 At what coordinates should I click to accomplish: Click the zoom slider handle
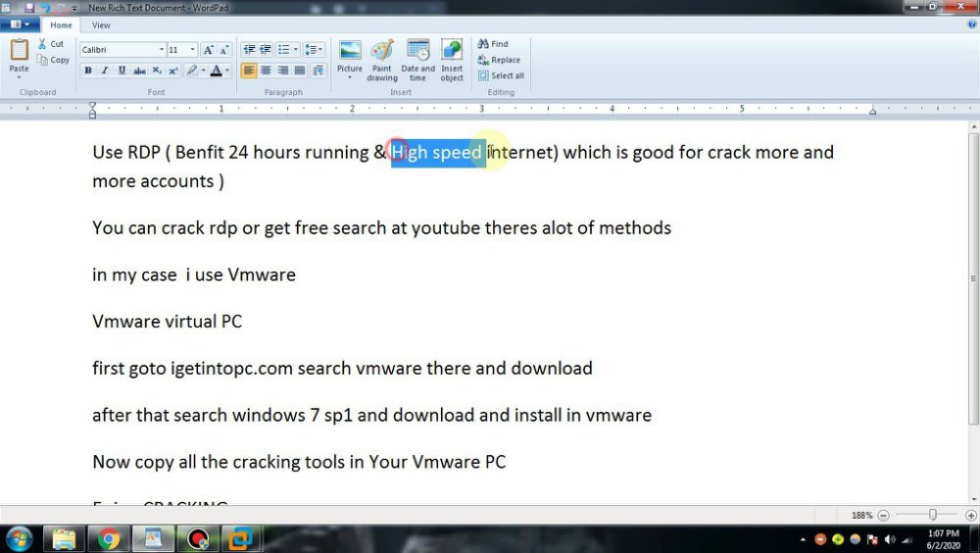[x=933, y=515]
